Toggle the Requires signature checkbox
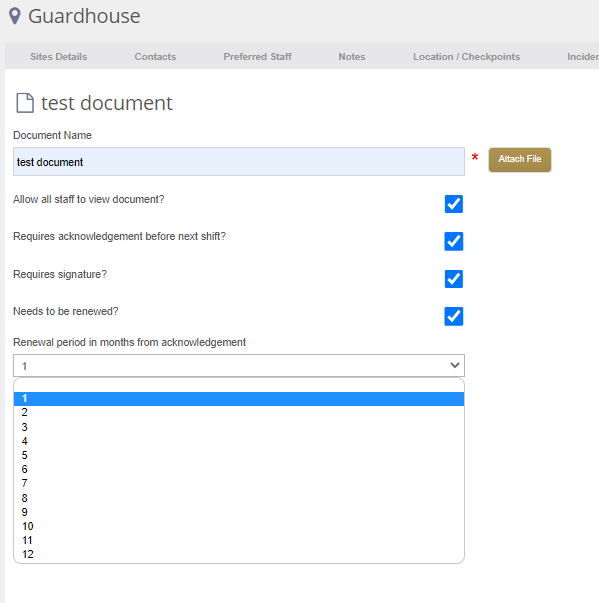Screen dimensions: 599x603 [x=454, y=279]
